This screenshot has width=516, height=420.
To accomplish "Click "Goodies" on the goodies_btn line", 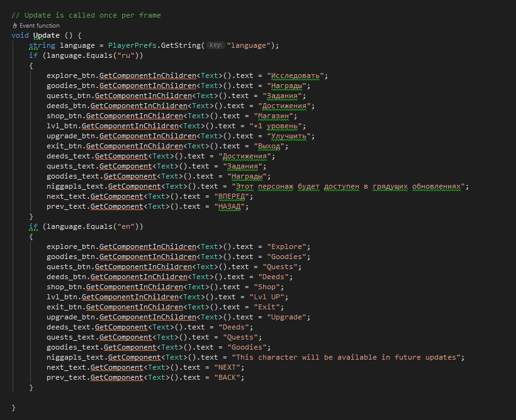I will pos(286,257).
